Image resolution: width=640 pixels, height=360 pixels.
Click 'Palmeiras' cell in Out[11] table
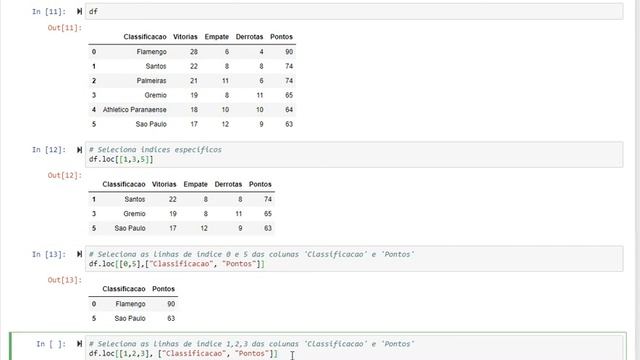pos(151,81)
